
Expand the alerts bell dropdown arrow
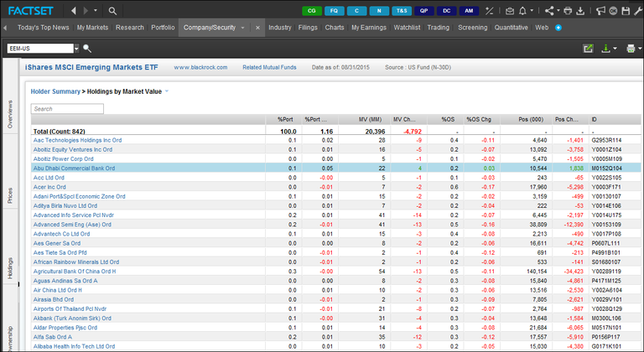click(532, 11)
